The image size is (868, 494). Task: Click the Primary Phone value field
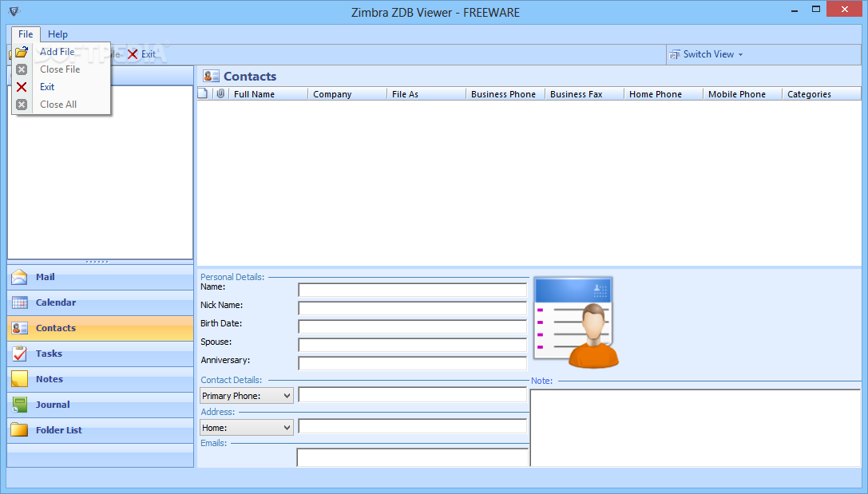click(x=412, y=394)
